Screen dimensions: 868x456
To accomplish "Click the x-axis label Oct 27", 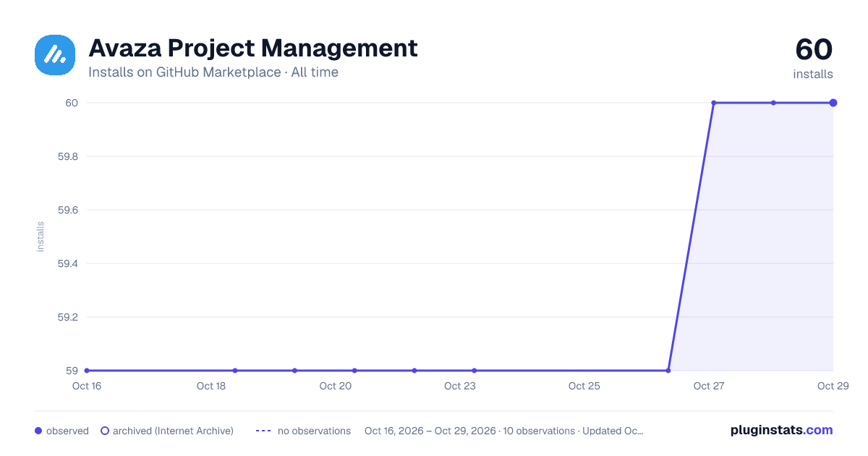I will (x=709, y=386).
